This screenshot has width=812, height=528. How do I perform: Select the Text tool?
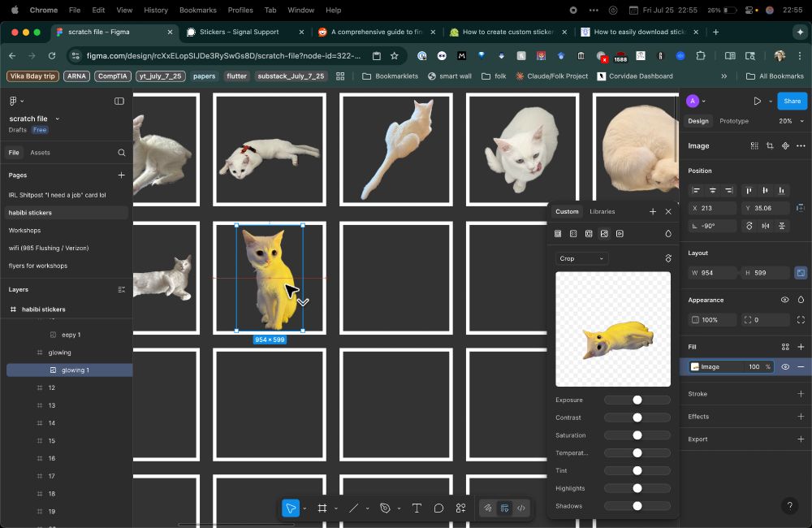[x=417, y=509]
